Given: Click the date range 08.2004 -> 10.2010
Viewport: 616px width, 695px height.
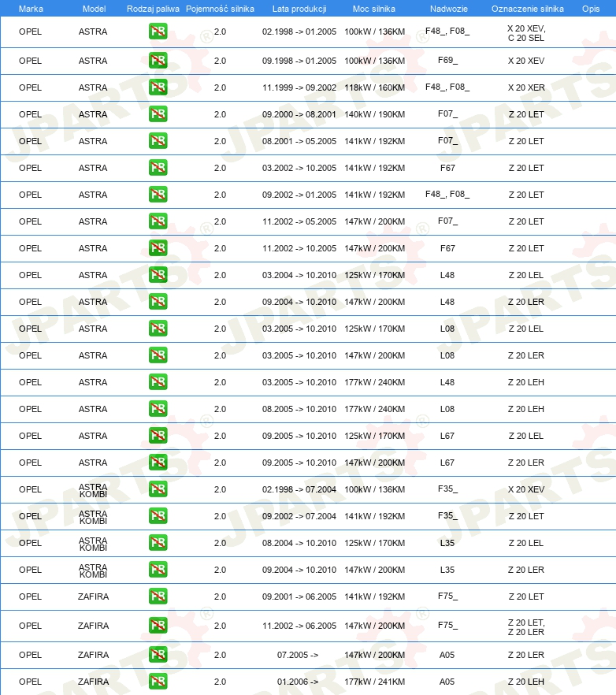Looking at the screenshot, I should [x=299, y=543].
